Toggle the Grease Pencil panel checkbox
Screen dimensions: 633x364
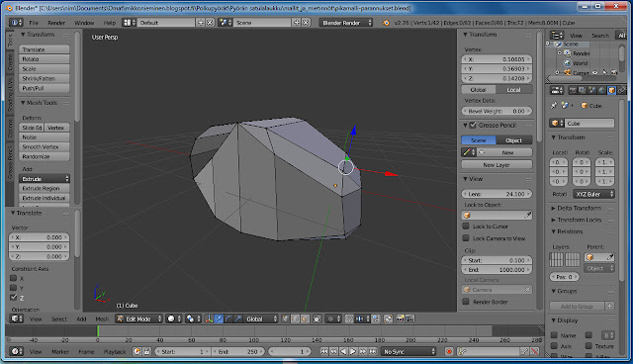click(x=473, y=125)
